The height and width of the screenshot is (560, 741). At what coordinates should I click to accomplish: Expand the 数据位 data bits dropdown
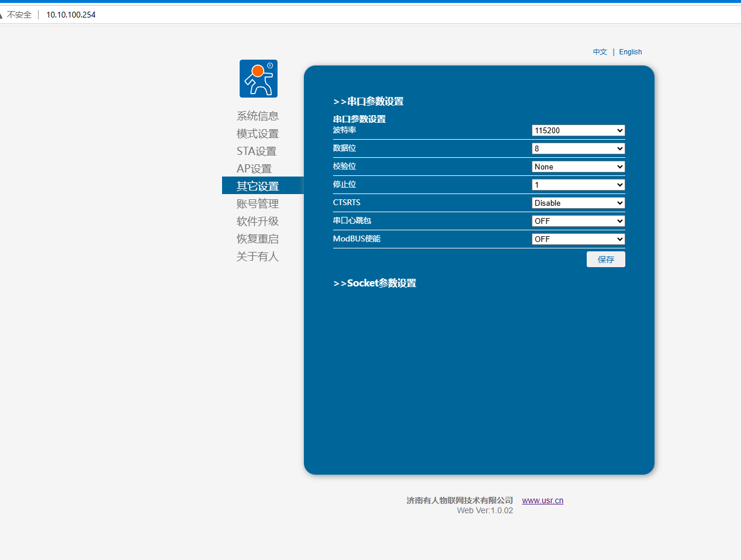click(578, 148)
